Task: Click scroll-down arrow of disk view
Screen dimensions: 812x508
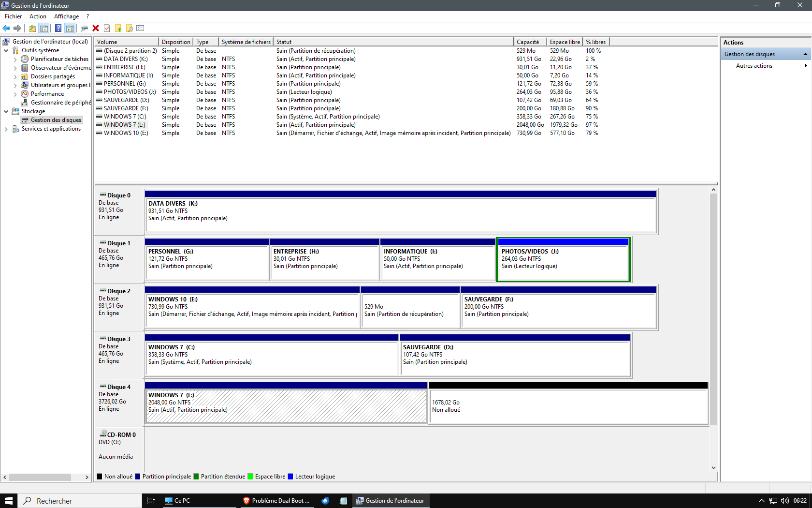Action: pos(713,468)
